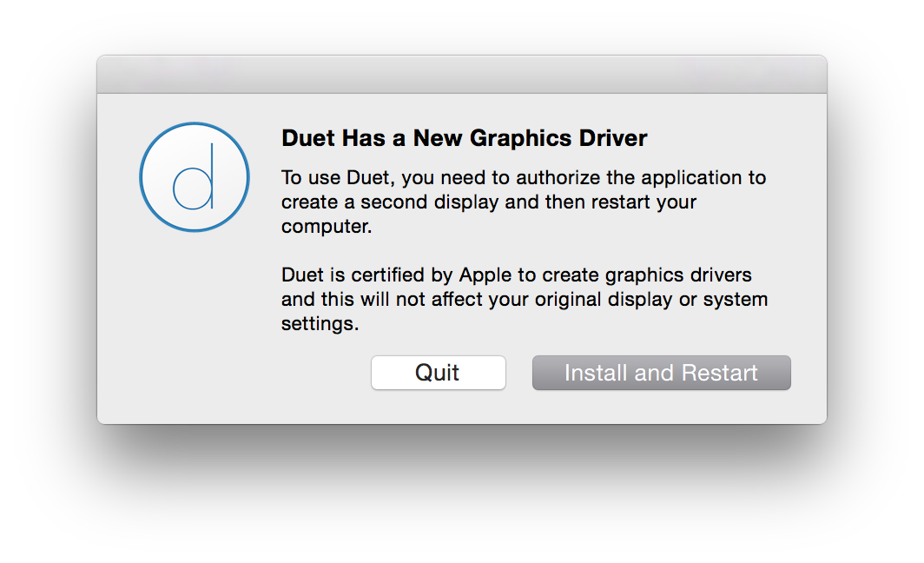Click the Duet app logo icon

195,177
